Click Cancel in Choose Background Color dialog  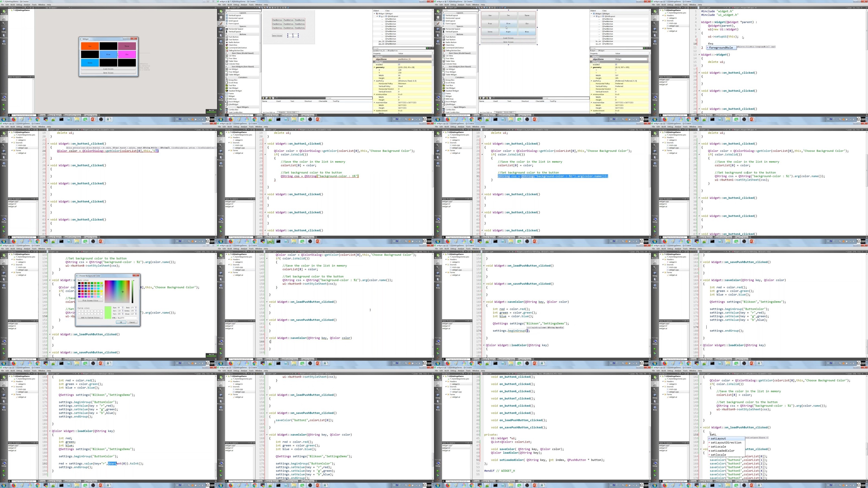pyautogui.click(x=132, y=322)
